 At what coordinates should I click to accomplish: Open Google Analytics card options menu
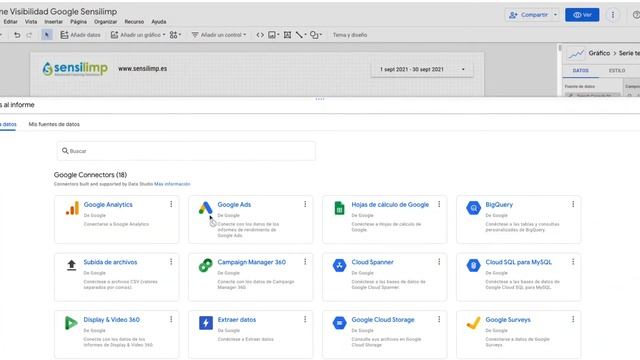pos(171,204)
